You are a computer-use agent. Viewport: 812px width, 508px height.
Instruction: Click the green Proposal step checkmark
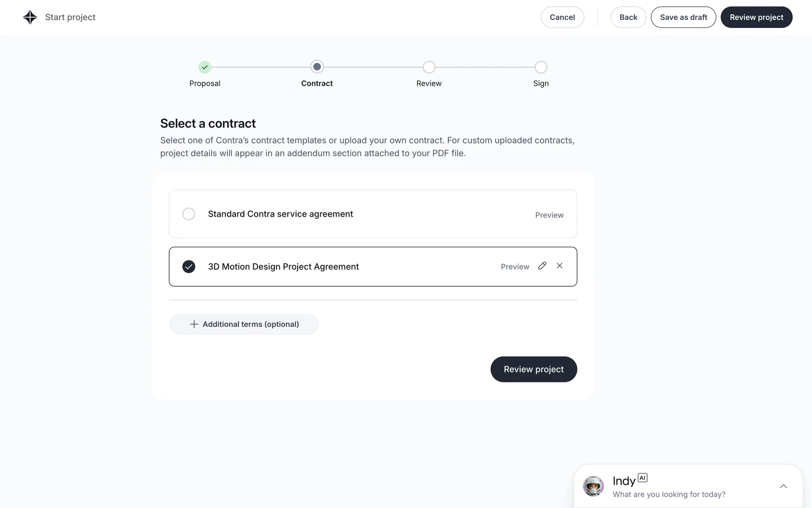(x=205, y=67)
